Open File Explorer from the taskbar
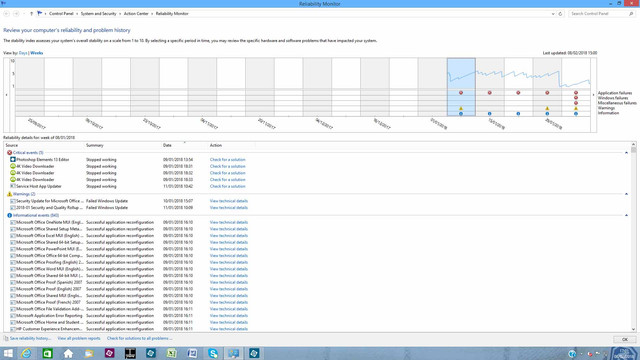Screen dimensions: 640x360 pyautogui.click(x=89, y=353)
